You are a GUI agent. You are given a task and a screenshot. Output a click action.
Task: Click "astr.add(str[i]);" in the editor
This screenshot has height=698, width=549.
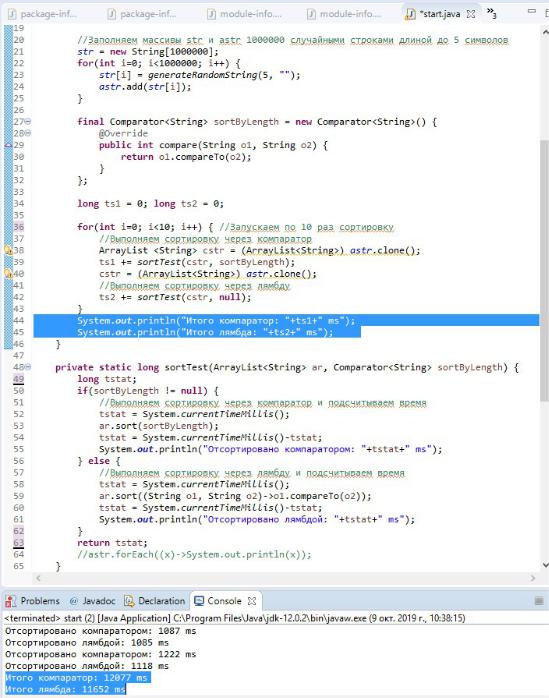tap(145, 86)
